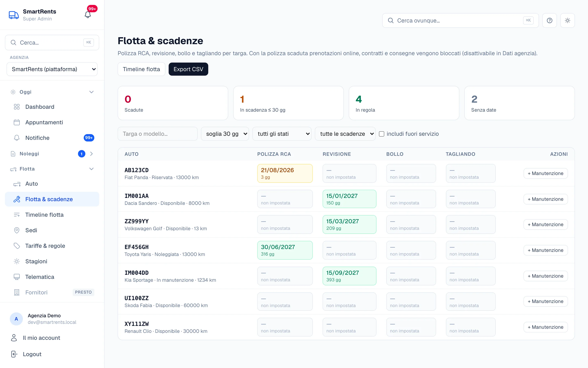This screenshot has width=588, height=368.
Task: Collapse the Flotta section chevron
Action: 91,169
